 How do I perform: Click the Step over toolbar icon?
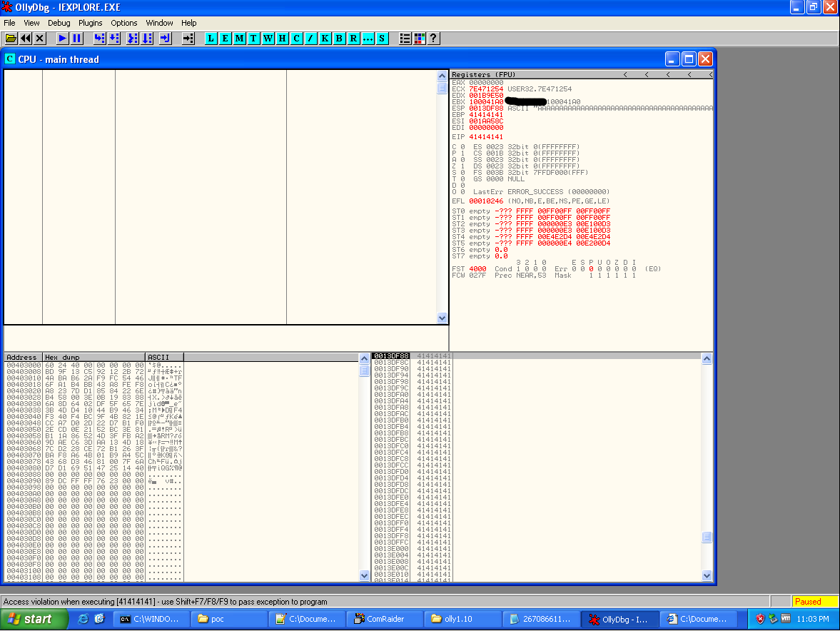pyautogui.click(x=113, y=38)
